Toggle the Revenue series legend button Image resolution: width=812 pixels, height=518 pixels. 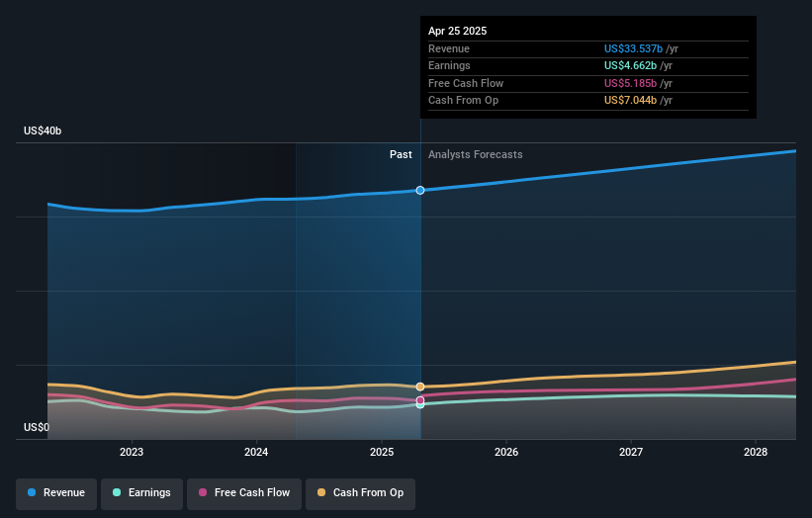tap(56, 493)
